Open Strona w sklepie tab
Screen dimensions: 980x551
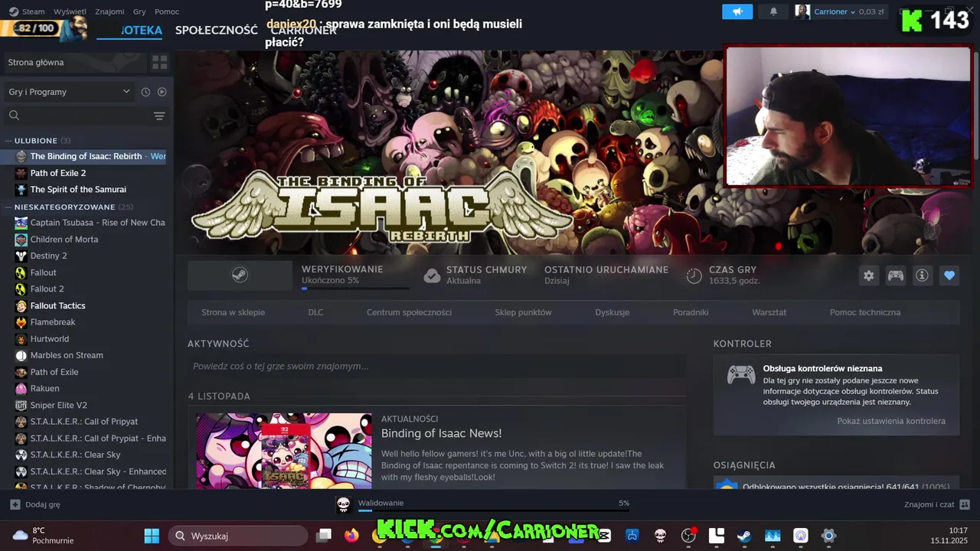233,312
